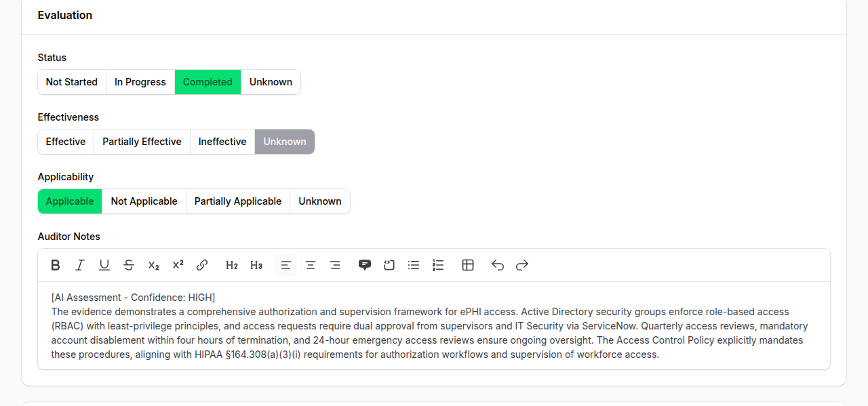This screenshot has width=868, height=406.
Task: Insert a blockquote comment
Action: click(x=365, y=265)
